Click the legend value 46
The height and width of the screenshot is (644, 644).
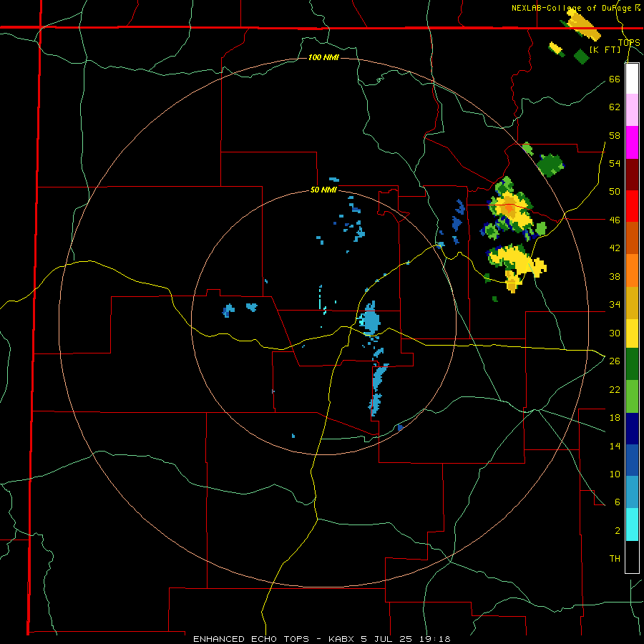pos(615,220)
